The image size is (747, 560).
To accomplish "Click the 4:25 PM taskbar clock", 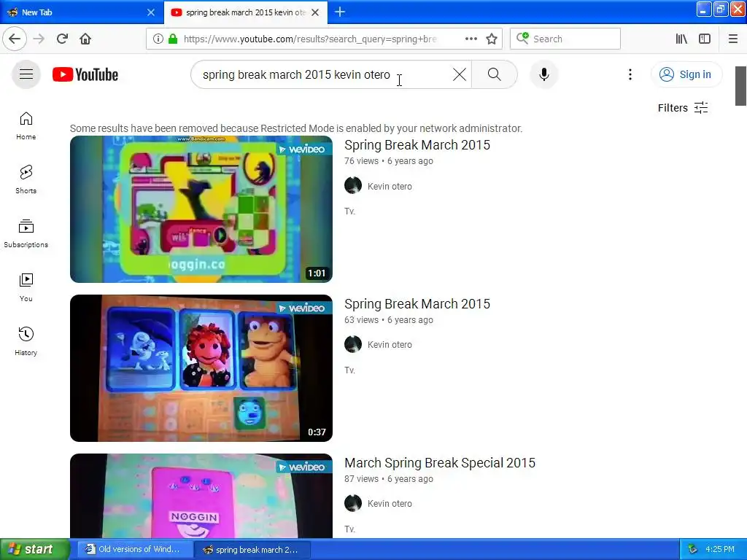I will (720, 549).
